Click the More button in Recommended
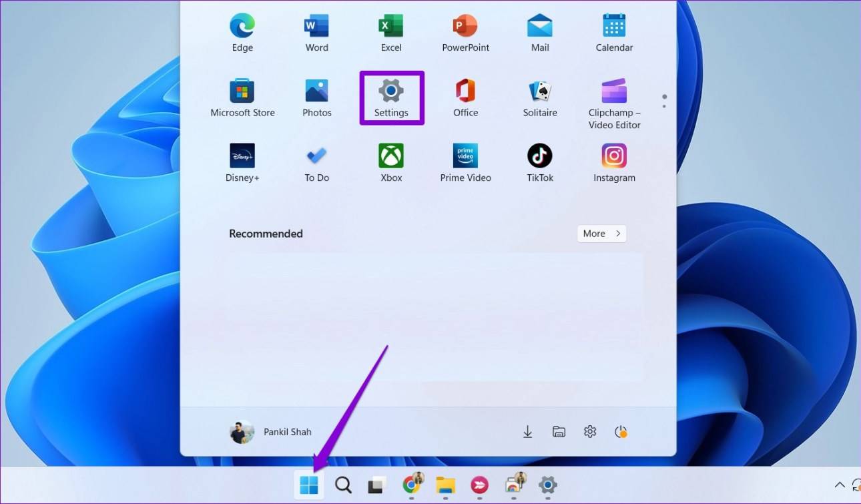 (601, 234)
